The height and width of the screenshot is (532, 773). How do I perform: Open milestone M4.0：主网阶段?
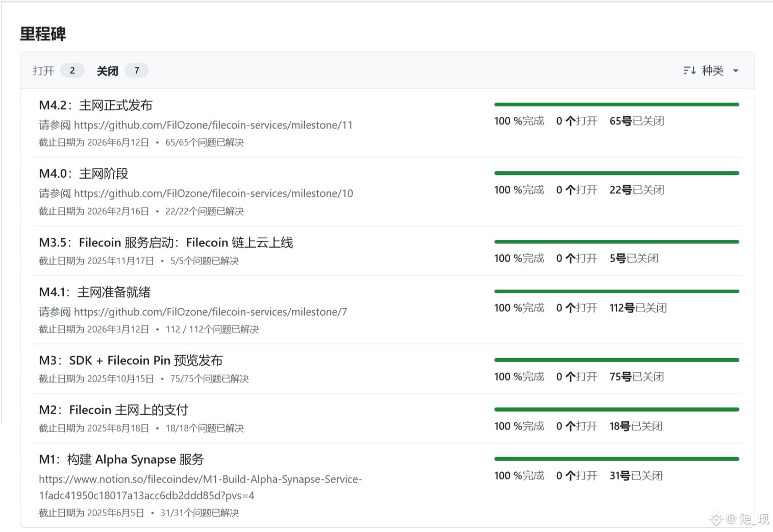(84, 173)
